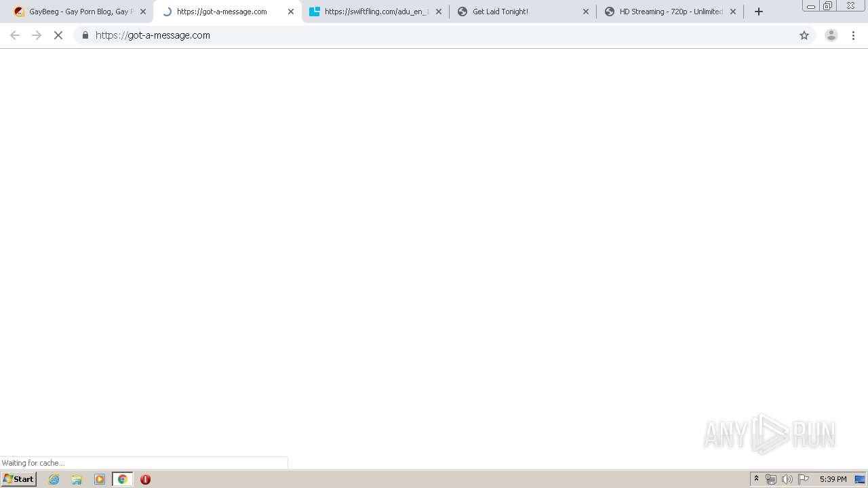Close the Chrome window
The width and height of the screenshot is (868, 488).
click(850, 6)
